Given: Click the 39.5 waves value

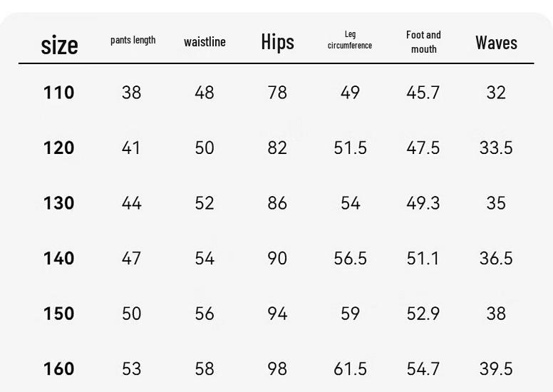Looking at the screenshot, I should pos(496,368).
